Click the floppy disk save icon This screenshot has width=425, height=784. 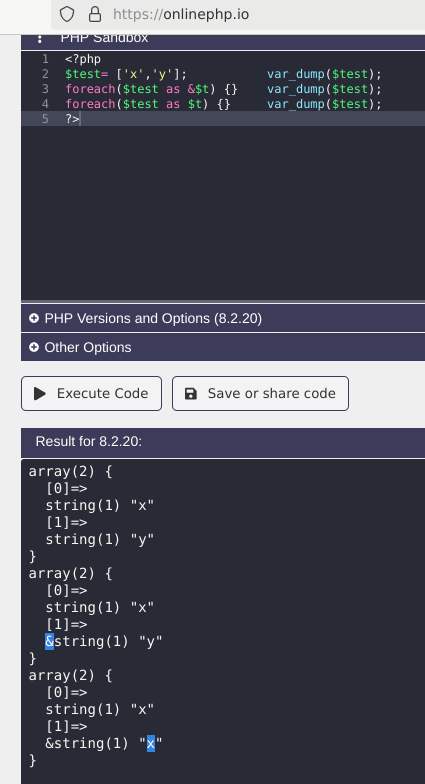[191, 394]
